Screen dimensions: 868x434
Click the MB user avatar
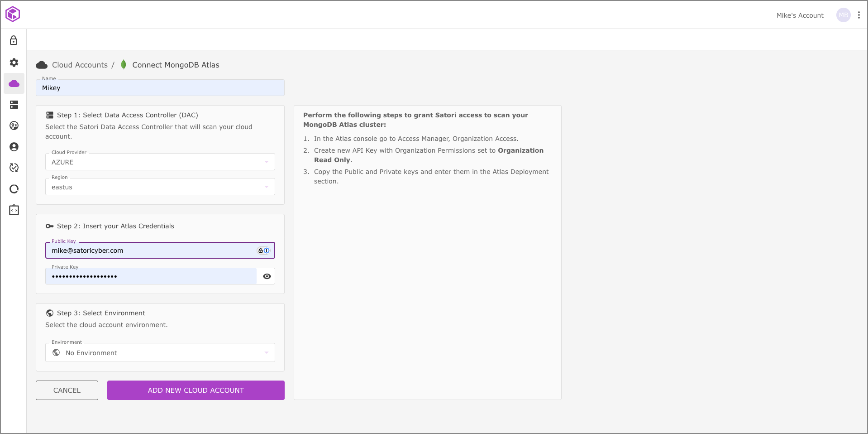843,15
